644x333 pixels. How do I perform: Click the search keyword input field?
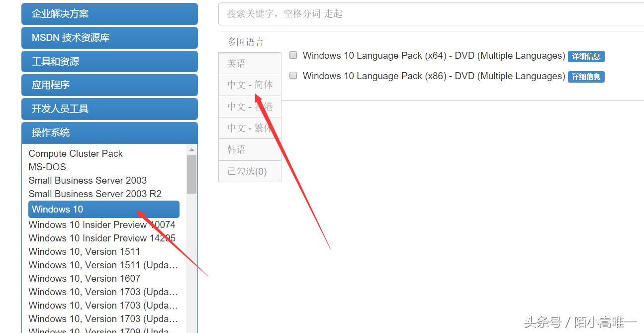click(x=431, y=14)
